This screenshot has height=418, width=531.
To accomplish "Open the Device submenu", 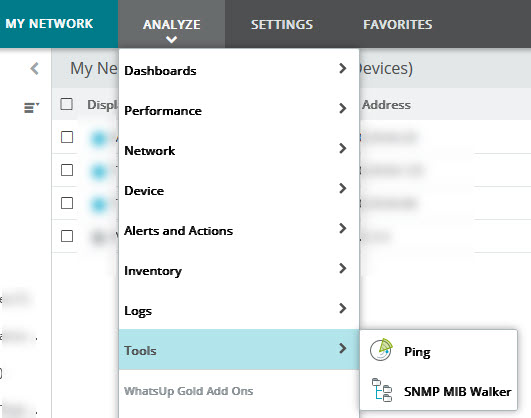I will click(x=239, y=190).
